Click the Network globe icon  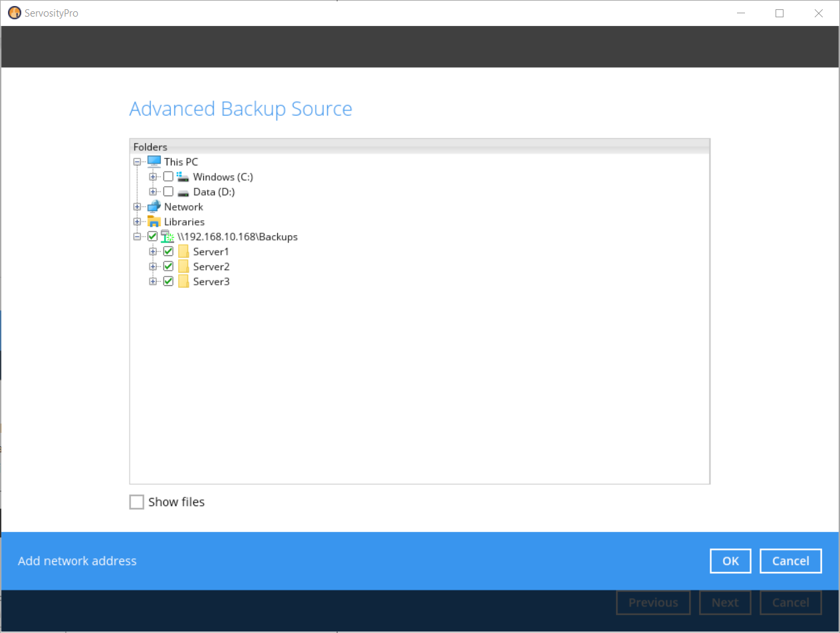(x=154, y=206)
